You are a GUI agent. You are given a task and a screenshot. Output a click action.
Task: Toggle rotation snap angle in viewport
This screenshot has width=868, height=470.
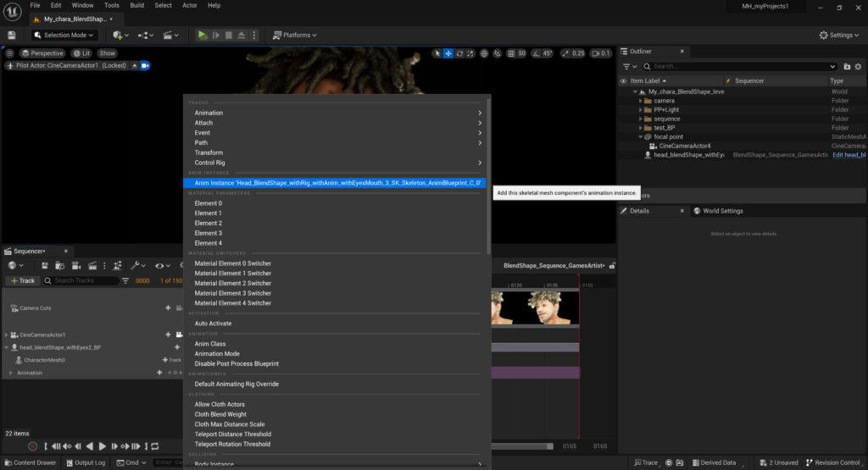click(x=537, y=53)
